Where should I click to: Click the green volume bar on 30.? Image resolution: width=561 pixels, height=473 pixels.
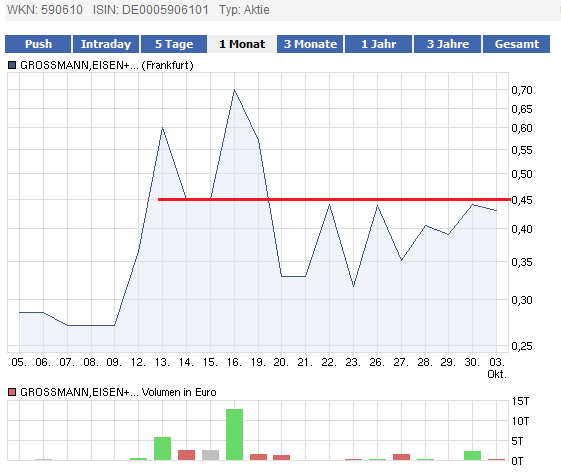[x=473, y=455]
